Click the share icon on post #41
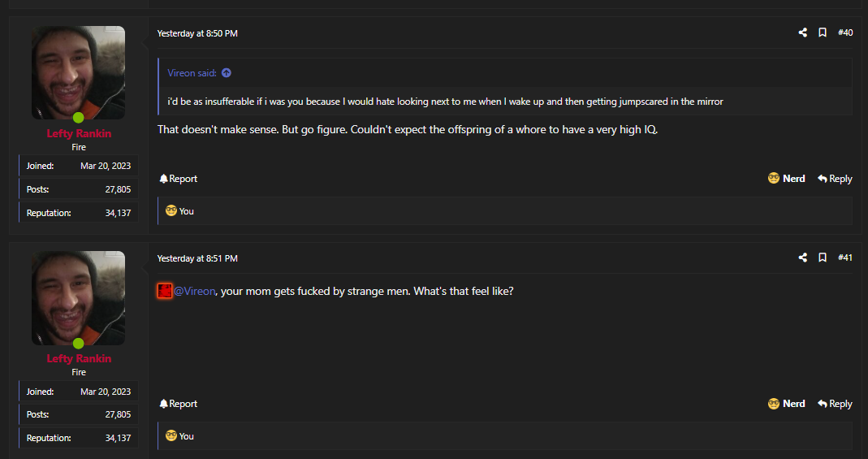Image resolution: width=868 pixels, height=459 pixels. tap(802, 258)
